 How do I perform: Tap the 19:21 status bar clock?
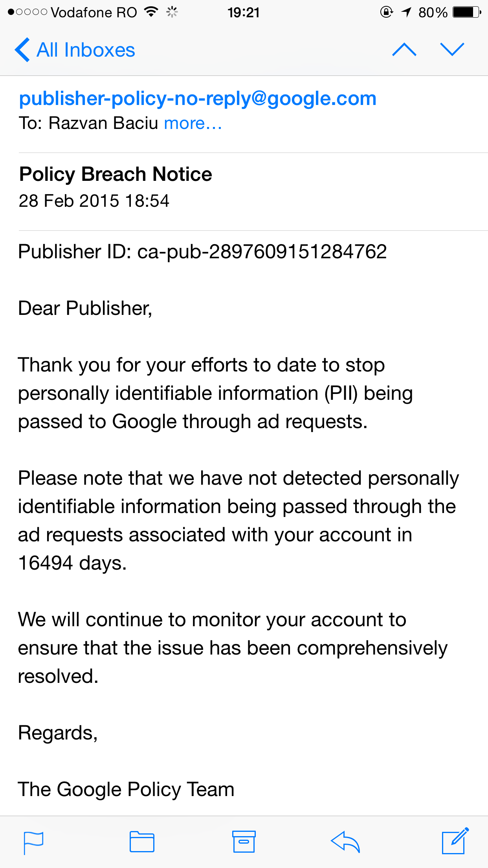pyautogui.click(x=244, y=13)
